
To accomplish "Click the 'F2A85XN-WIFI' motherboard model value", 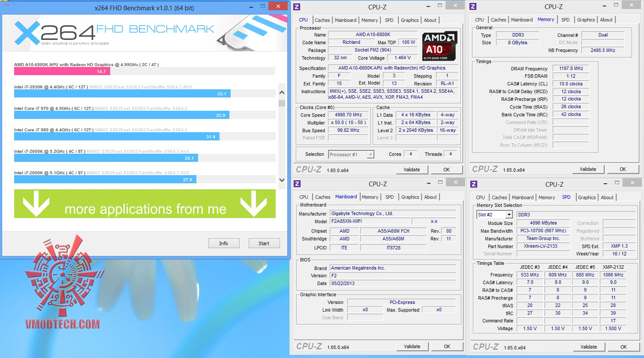I will click(x=370, y=221).
